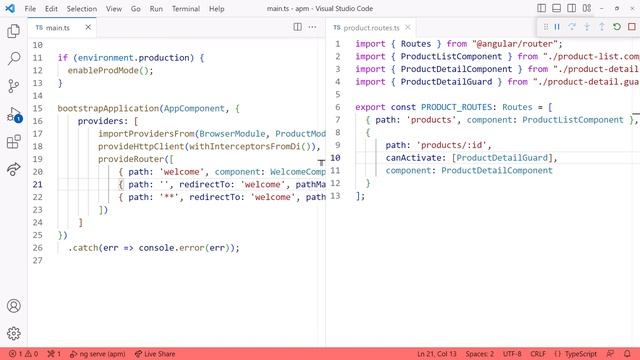Open the Extensions view
This screenshot has height=360, width=640.
[13, 142]
